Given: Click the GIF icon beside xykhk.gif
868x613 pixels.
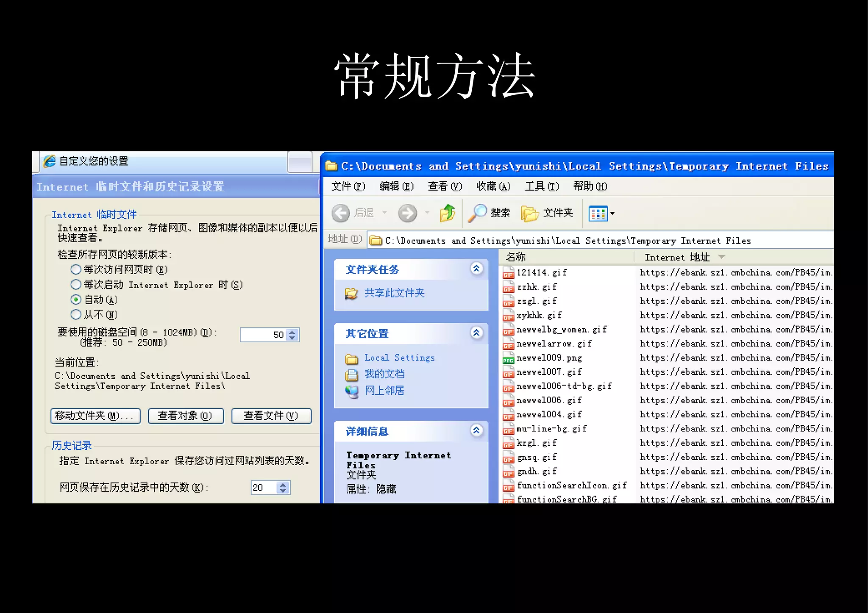Looking at the screenshot, I should (x=508, y=316).
